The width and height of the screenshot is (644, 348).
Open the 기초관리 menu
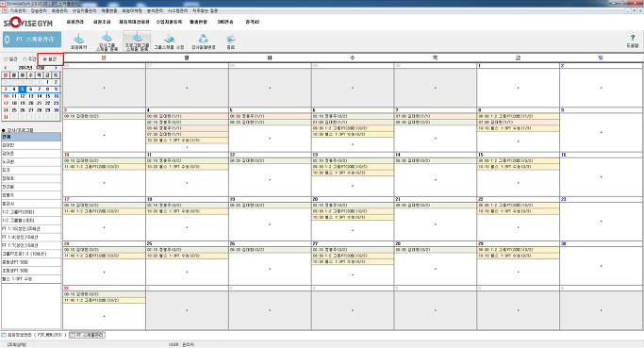pyautogui.click(x=18, y=10)
